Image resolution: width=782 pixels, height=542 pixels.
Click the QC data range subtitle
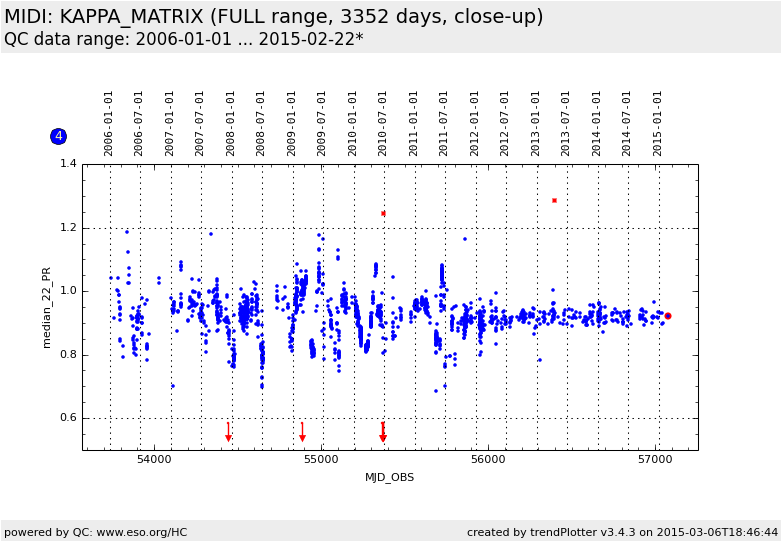[183, 39]
